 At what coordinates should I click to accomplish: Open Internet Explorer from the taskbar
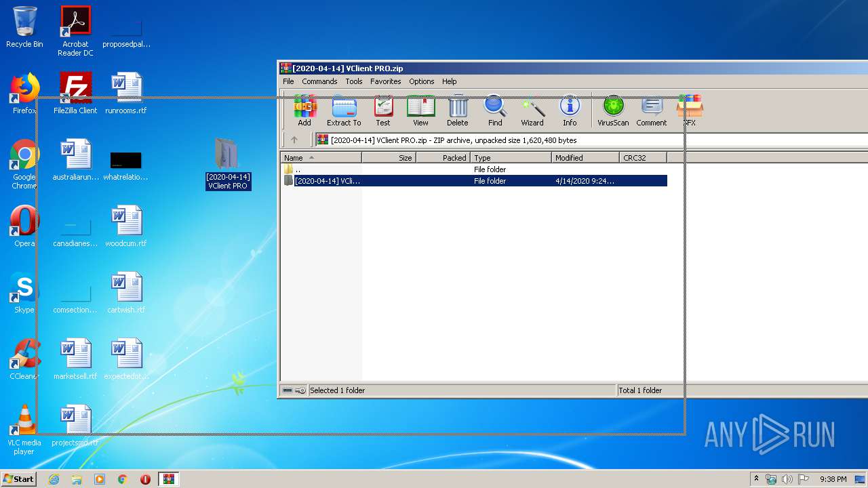54,479
